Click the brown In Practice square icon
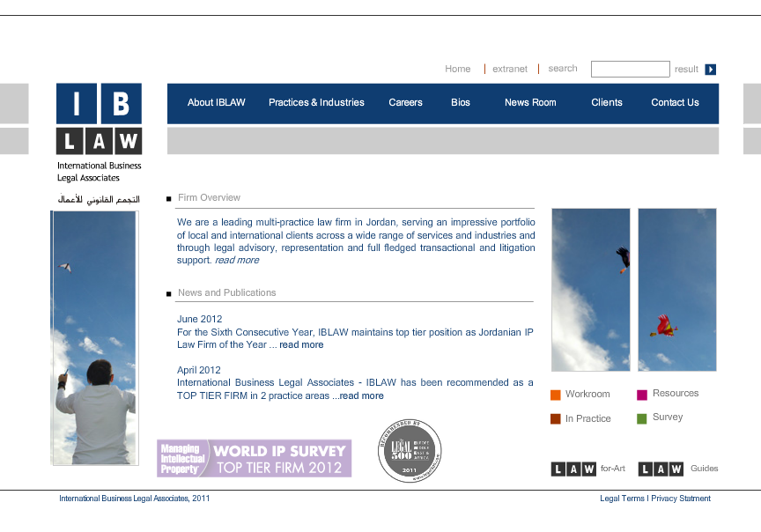Viewport: 761px width, 532px height. (555, 419)
